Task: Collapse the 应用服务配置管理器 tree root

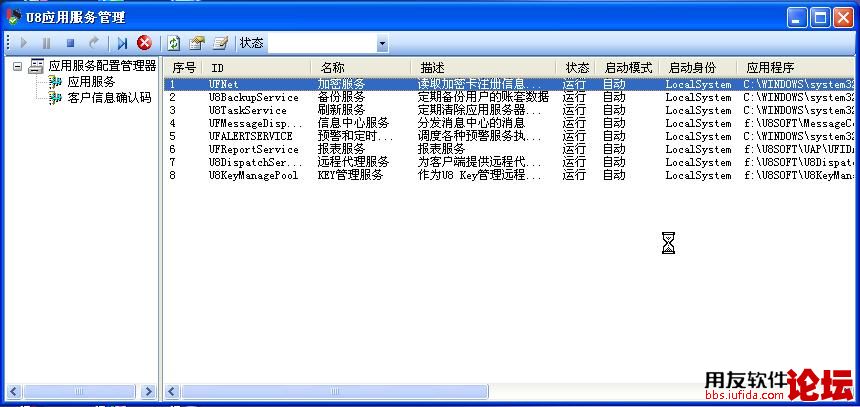Action: tap(18, 66)
